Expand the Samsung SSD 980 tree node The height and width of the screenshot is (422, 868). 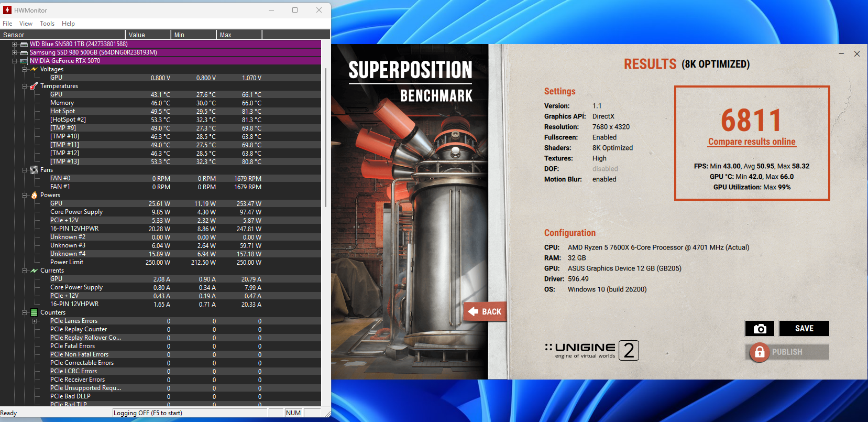(x=15, y=52)
